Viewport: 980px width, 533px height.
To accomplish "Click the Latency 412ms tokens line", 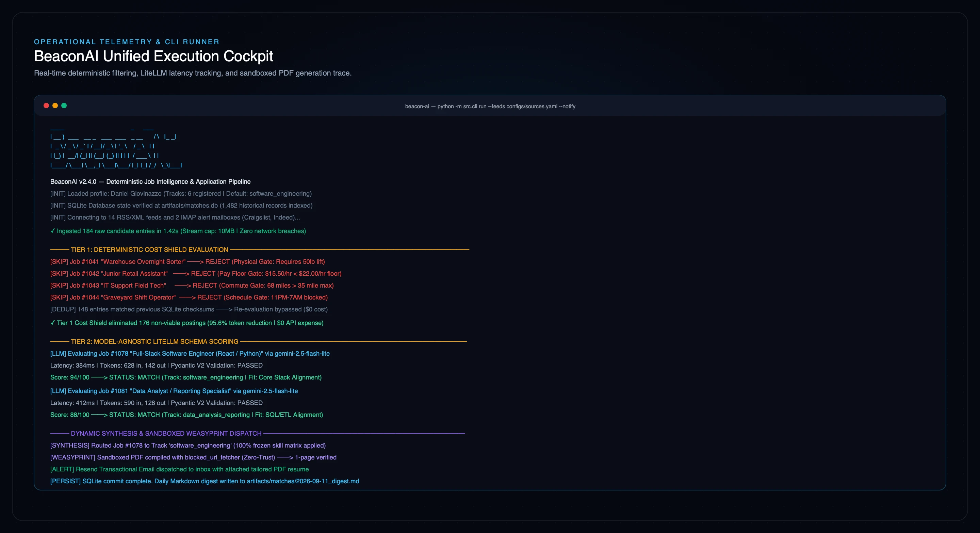I will [x=157, y=403].
